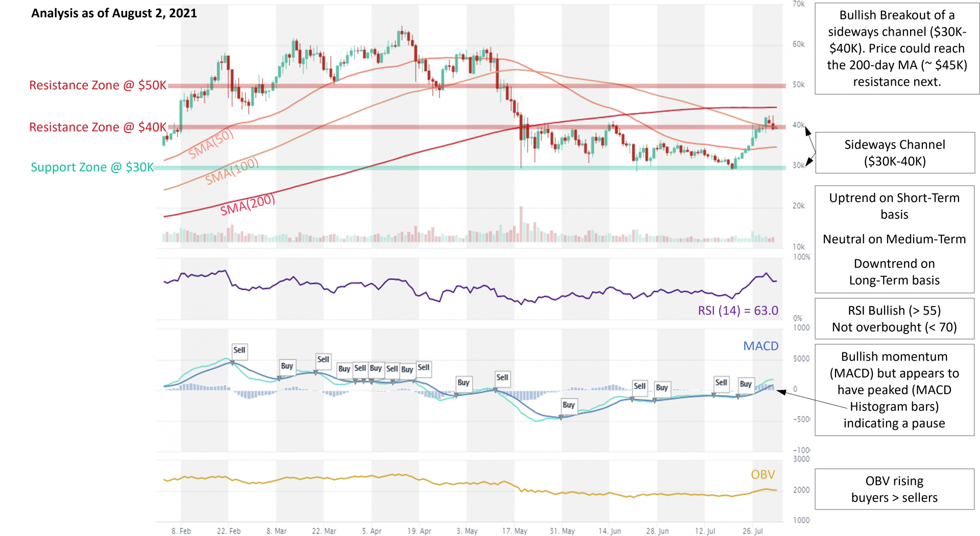This screenshot has width=980, height=536.
Task: Click the teal $30K support band
Action: [x=470, y=168]
